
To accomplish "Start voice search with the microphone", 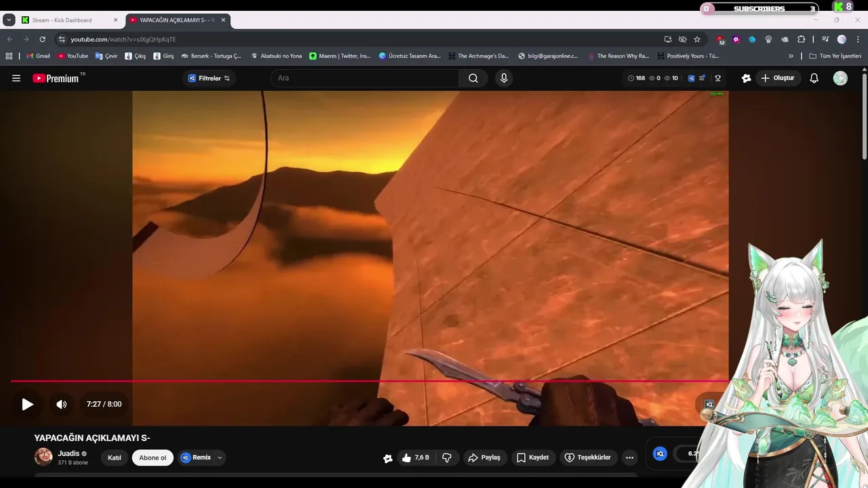I will 504,78.
